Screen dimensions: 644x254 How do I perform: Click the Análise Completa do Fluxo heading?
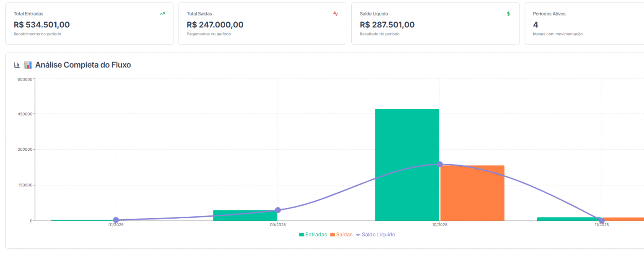tap(83, 65)
